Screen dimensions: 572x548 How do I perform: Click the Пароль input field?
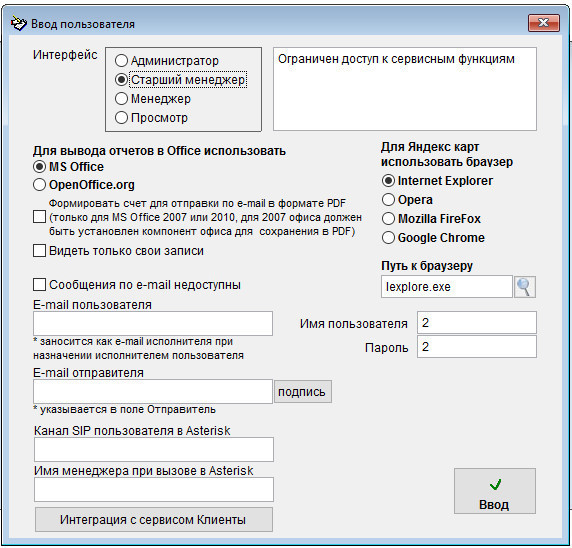(477, 347)
